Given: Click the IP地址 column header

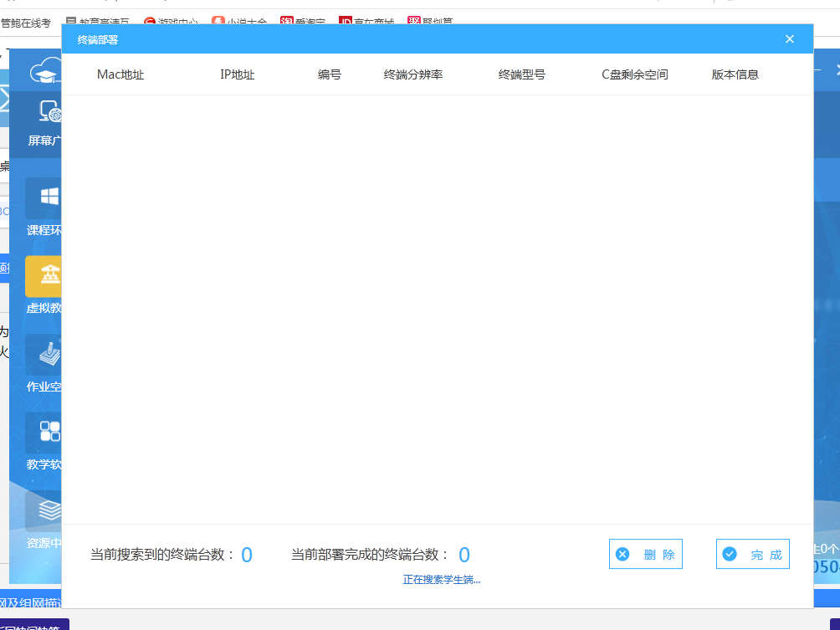Looking at the screenshot, I should (238, 74).
